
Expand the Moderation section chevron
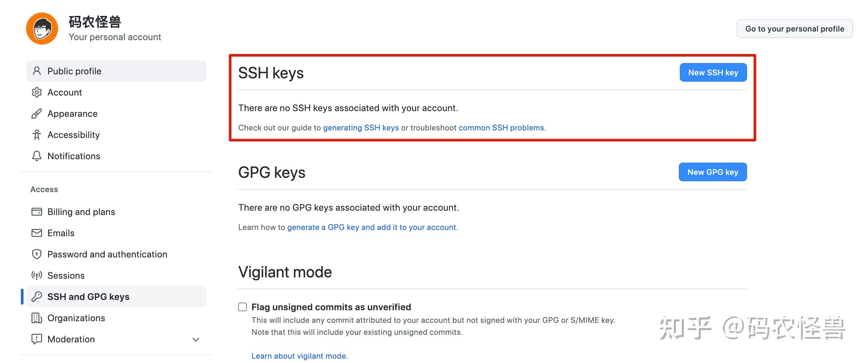click(196, 339)
